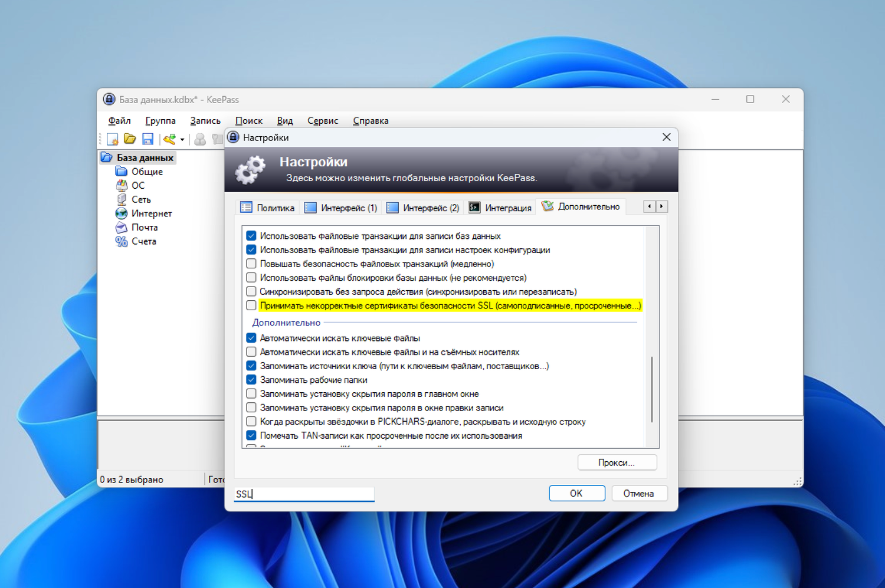885x588 pixels.
Task: Click the Отмена button
Action: click(639, 493)
